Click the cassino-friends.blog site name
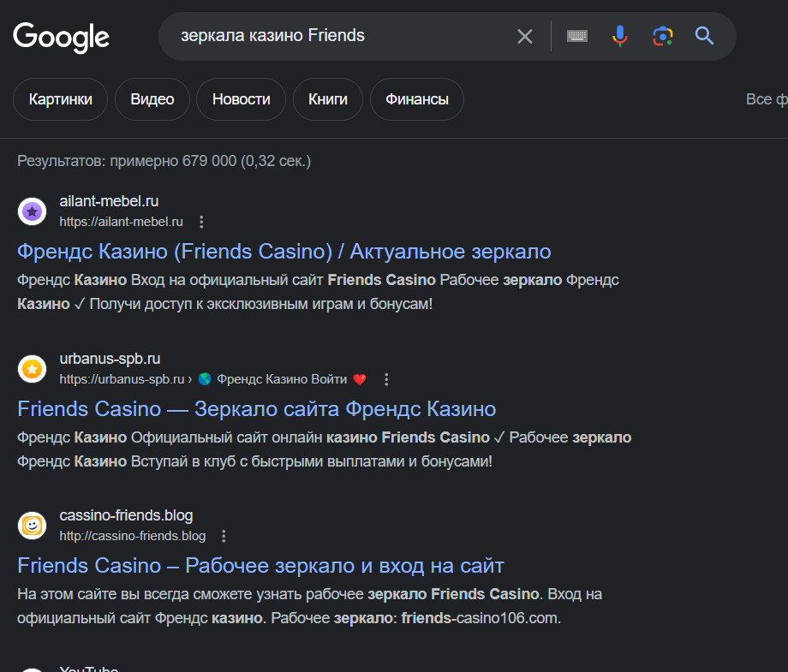788x672 pixels. [x=126, y=516]
